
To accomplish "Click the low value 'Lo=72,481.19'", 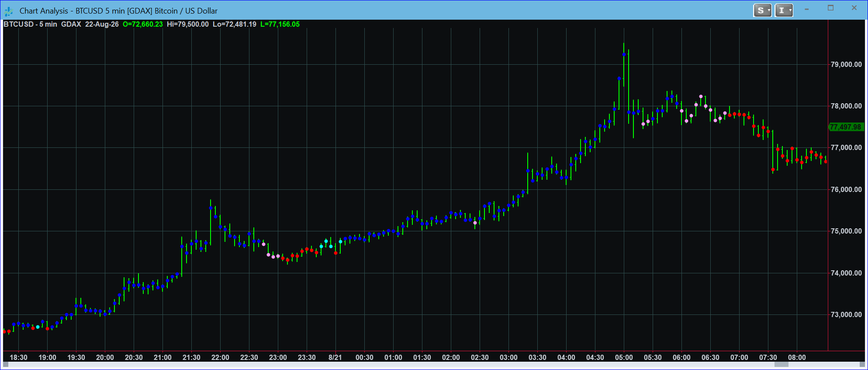I will pos(235,24).
